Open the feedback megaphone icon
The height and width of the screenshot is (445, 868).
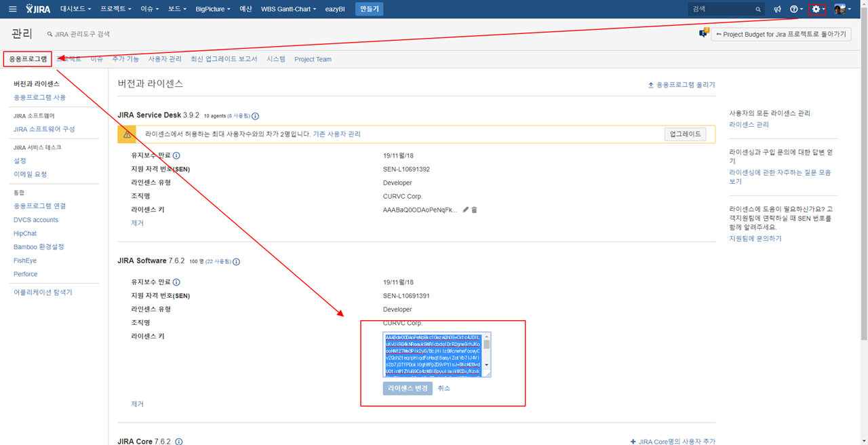778,9
